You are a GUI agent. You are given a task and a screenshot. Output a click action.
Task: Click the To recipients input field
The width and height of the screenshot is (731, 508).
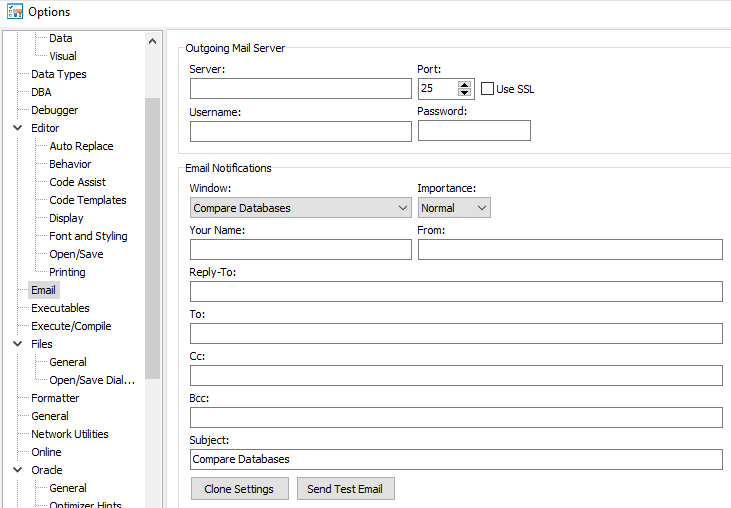click(456, 333)
